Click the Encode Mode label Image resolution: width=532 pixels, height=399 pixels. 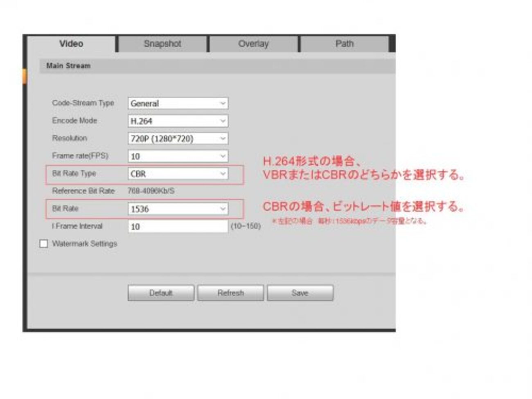(x=74, y=121)
